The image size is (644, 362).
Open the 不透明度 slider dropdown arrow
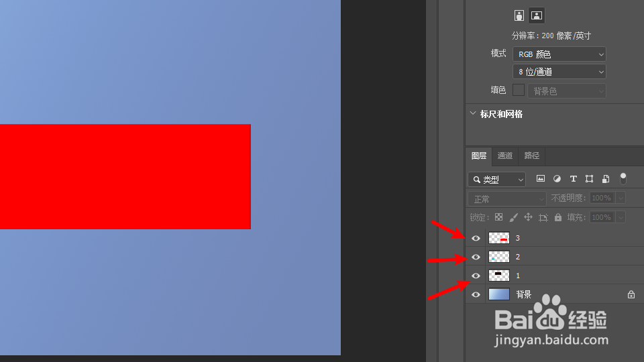click(621, 198)
